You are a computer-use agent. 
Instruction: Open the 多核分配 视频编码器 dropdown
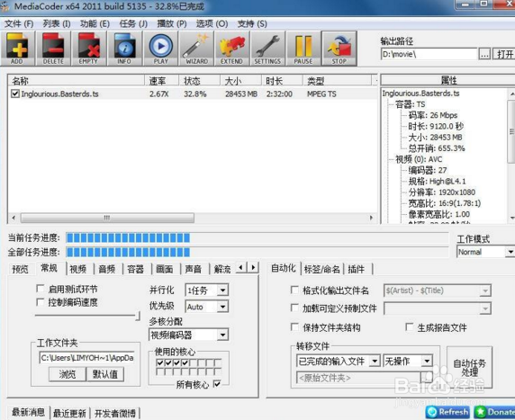pos(223,335)
